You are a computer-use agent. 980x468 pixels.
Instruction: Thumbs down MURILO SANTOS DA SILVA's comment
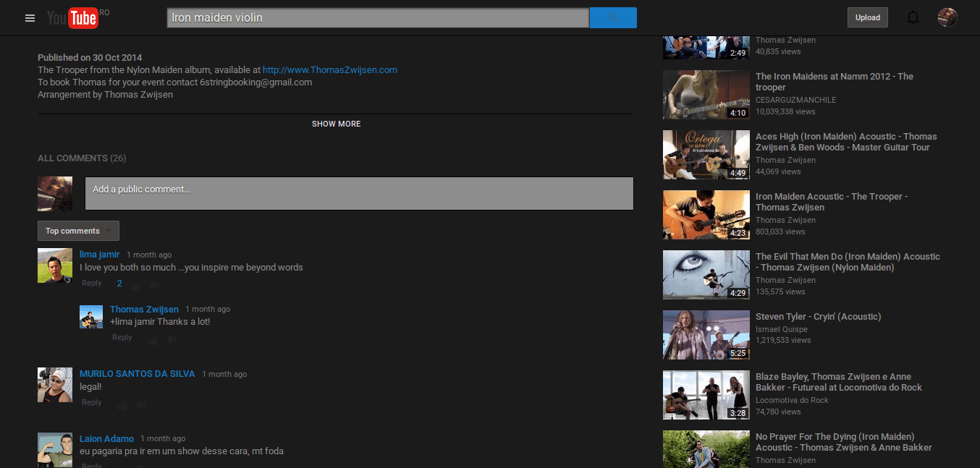(x=141, y=406)
